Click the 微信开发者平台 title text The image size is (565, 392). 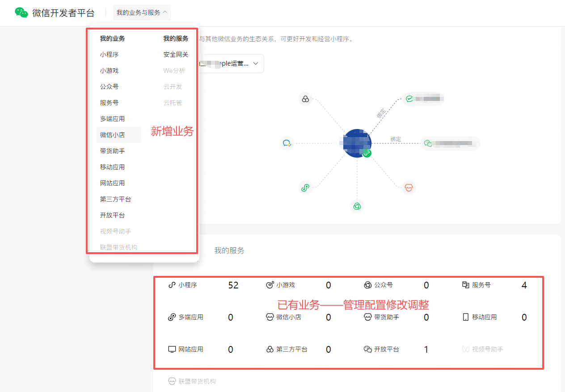click(x=63, y=13)
